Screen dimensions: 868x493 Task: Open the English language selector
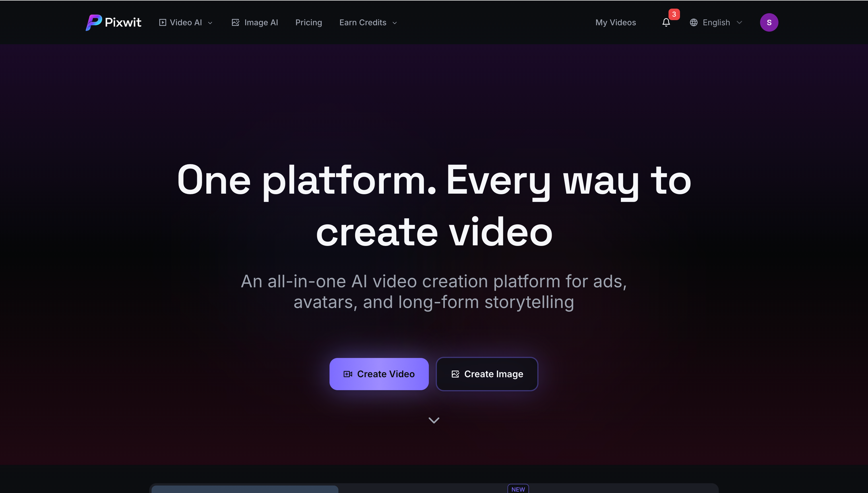coord(716,22)
